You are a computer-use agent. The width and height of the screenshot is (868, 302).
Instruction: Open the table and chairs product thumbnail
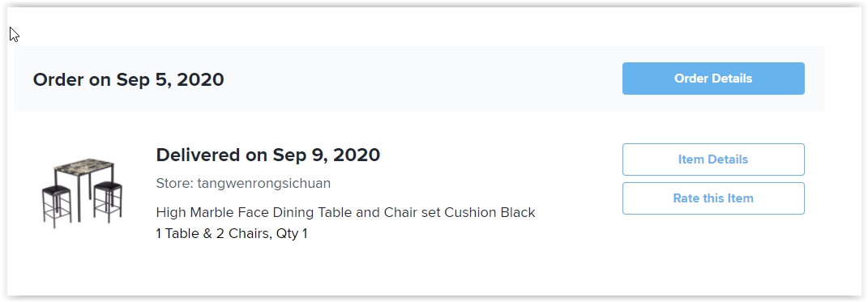(x=82, y=193)
